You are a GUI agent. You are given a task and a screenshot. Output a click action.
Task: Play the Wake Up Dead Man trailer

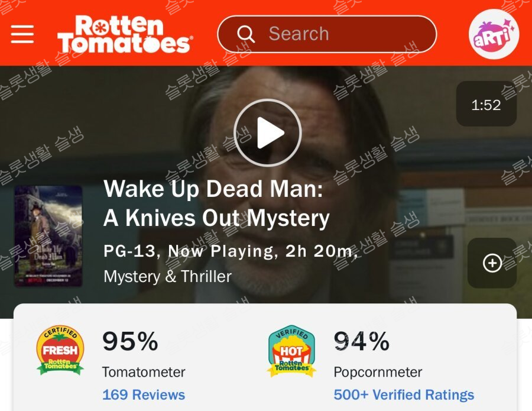coord(267,133)
